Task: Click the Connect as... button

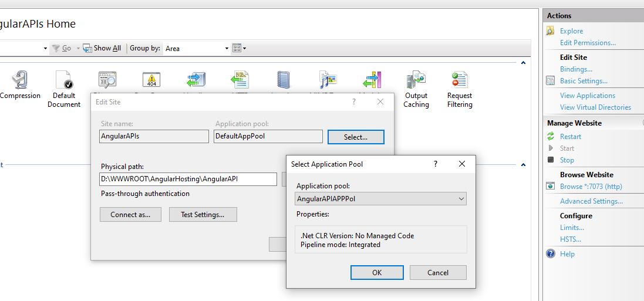Action: point(130,215)
